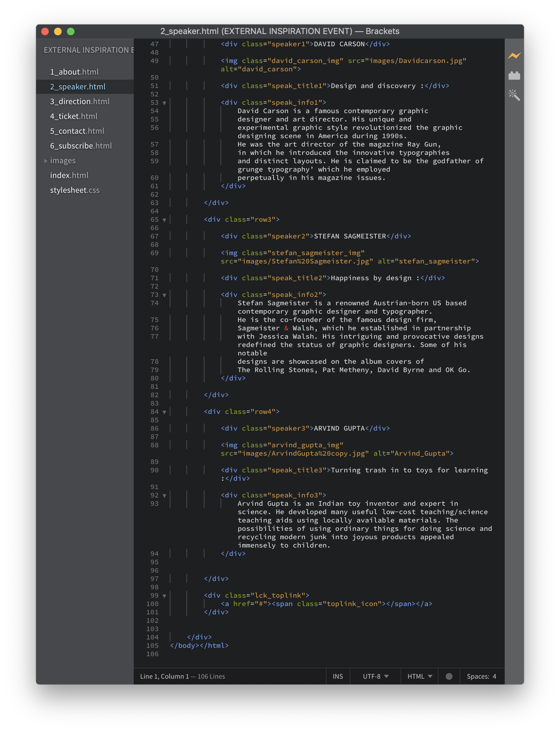The image size is (560, 732).
Task: Click line number 106 in gutter
Action: pos(152,654)
